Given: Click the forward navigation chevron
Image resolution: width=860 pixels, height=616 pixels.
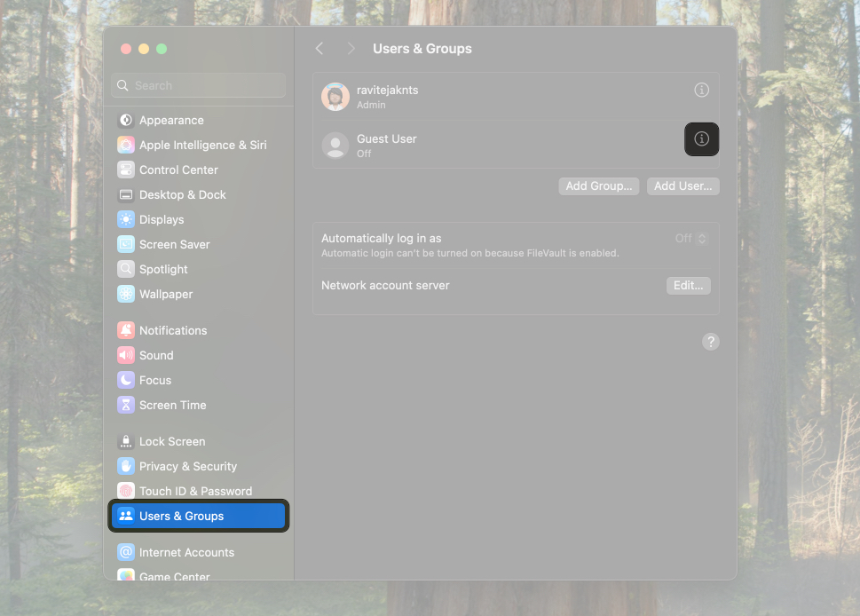Looking at the screenshot, I should (351, 49).
